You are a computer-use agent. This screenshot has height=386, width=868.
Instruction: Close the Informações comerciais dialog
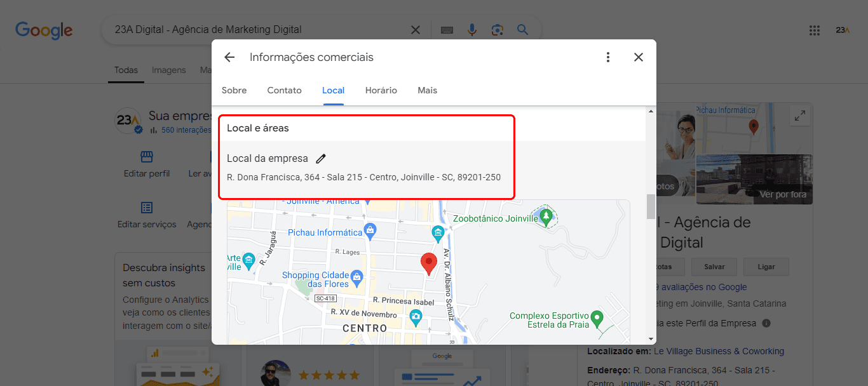pyautogui.click(x=639, y=57)
